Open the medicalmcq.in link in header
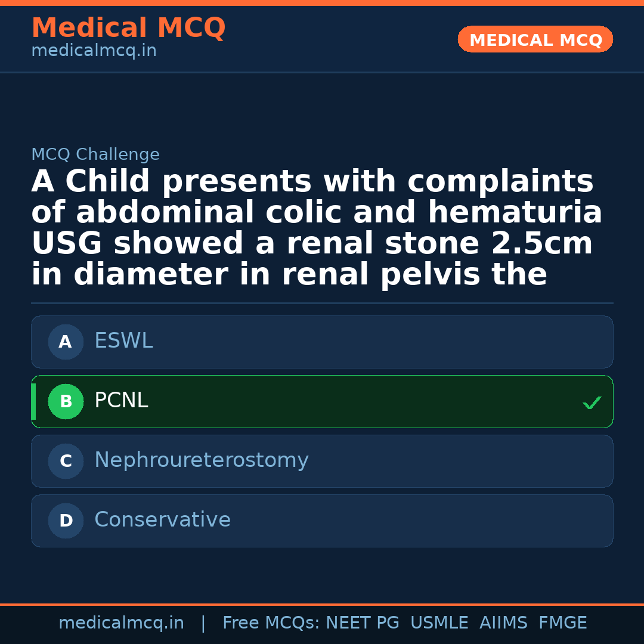 tap(94, 51)
